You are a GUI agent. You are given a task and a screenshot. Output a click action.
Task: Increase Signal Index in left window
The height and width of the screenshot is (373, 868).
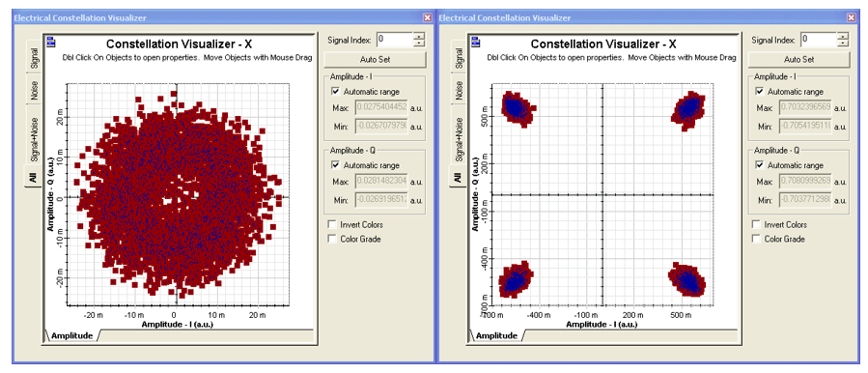(419, 36)
